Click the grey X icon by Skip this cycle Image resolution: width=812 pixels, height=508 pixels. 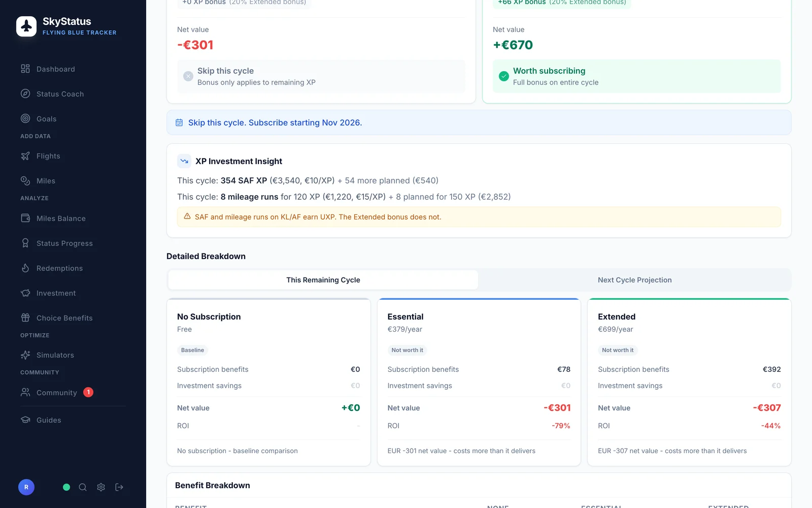(x=188, y=76)
